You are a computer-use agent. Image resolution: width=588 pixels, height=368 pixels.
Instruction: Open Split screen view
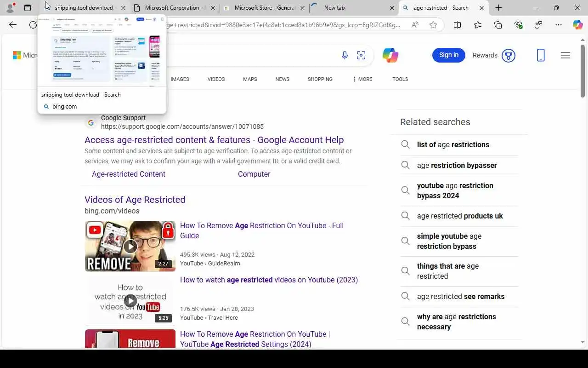[457, 25]
